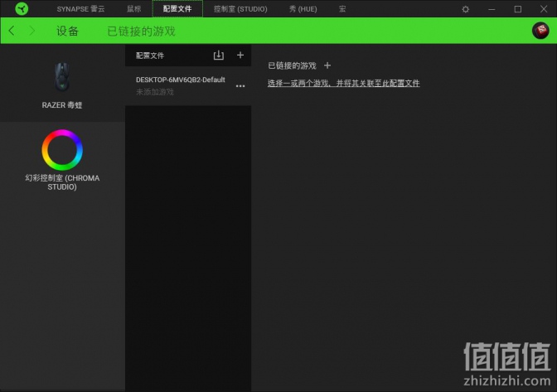557x392 pixels.
Task: Switch to the 鼠标 tab
Action: pos(134,9)
